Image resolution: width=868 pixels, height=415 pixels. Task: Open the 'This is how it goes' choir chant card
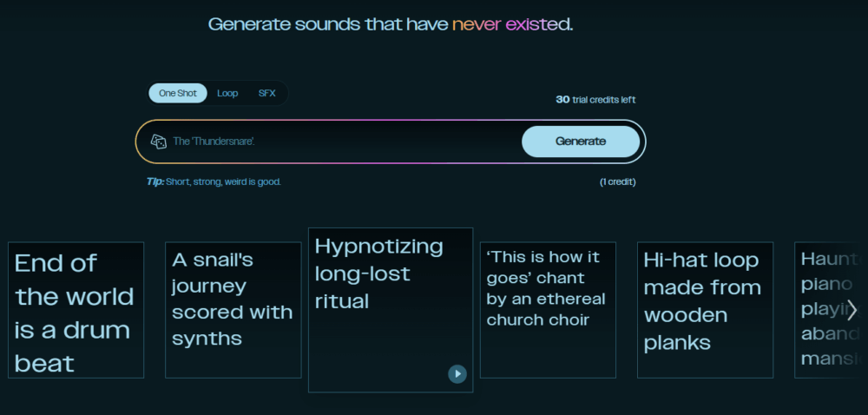point(547,288)
